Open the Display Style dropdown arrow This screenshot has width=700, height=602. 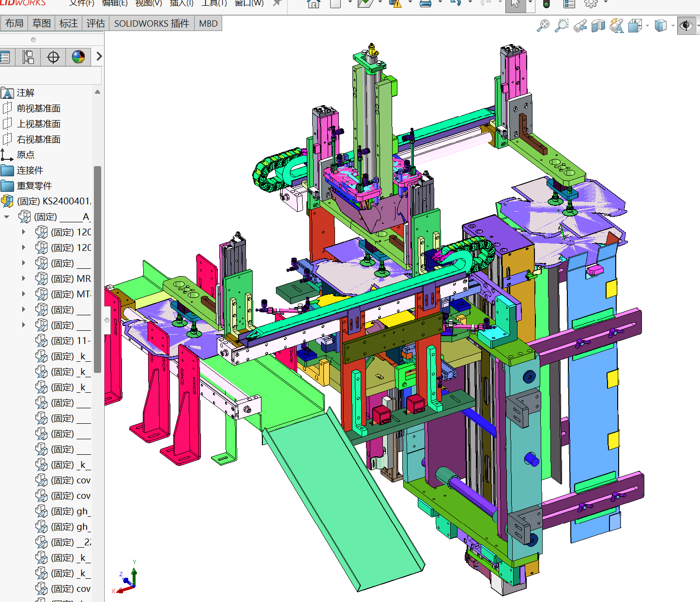tap(673, 26)
